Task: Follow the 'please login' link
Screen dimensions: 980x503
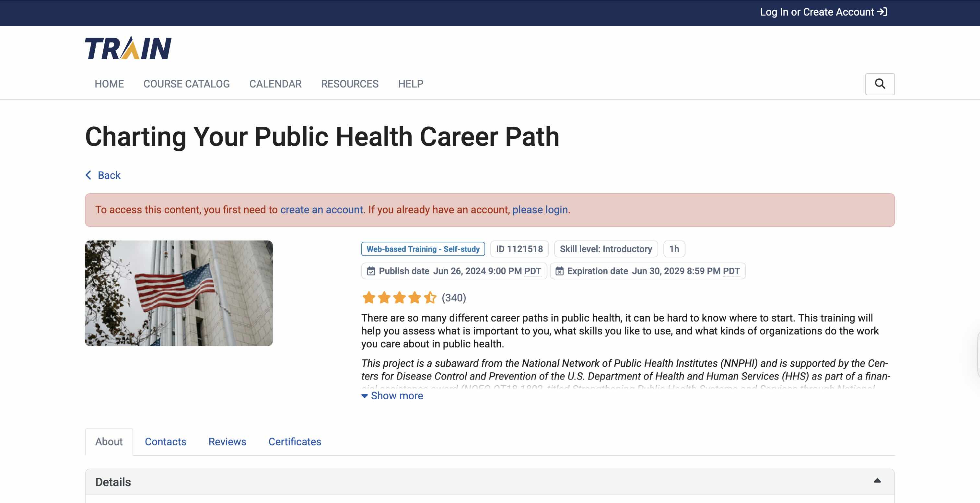Action: 540,210
